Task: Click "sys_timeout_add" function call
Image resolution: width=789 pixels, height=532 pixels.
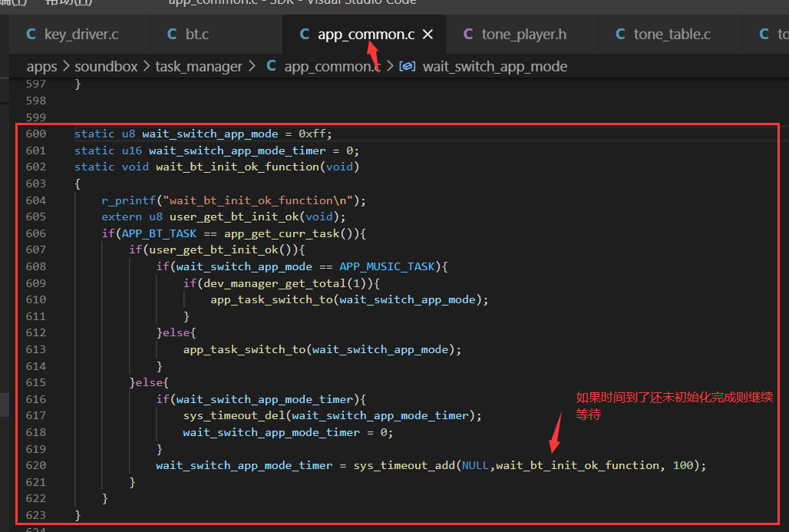Action: coord(404,465)
